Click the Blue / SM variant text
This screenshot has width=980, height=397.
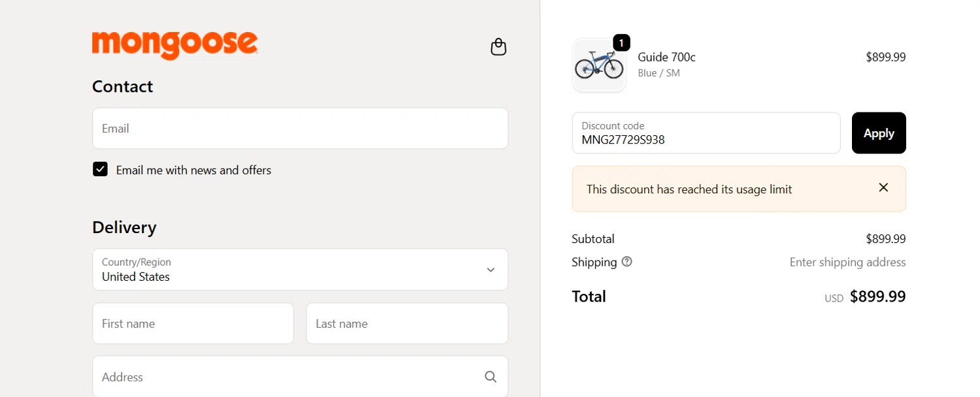click(659, 73)
